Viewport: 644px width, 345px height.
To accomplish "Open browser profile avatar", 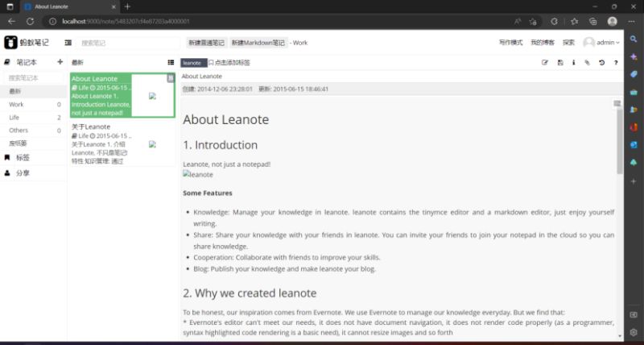I will [612, 22].
